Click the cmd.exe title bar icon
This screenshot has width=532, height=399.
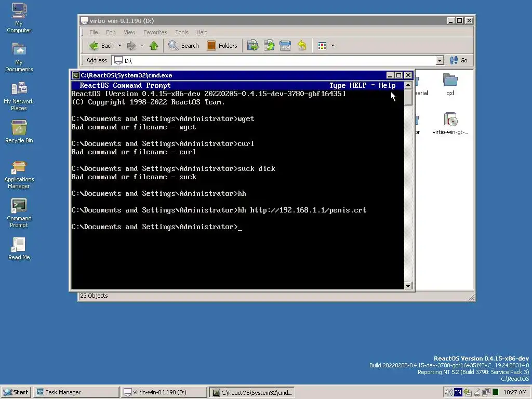pos(76,75)
